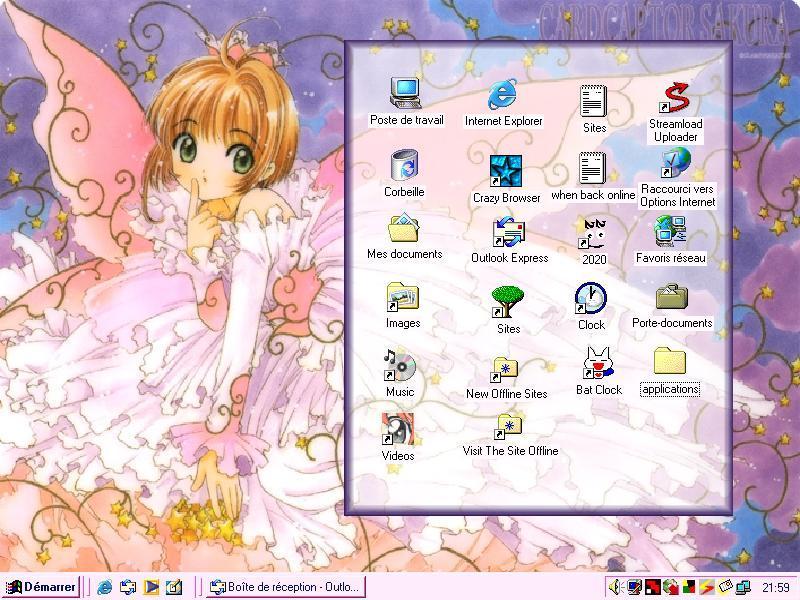
Task: Click the red and black square tray icon
Action: pos(653,587)
